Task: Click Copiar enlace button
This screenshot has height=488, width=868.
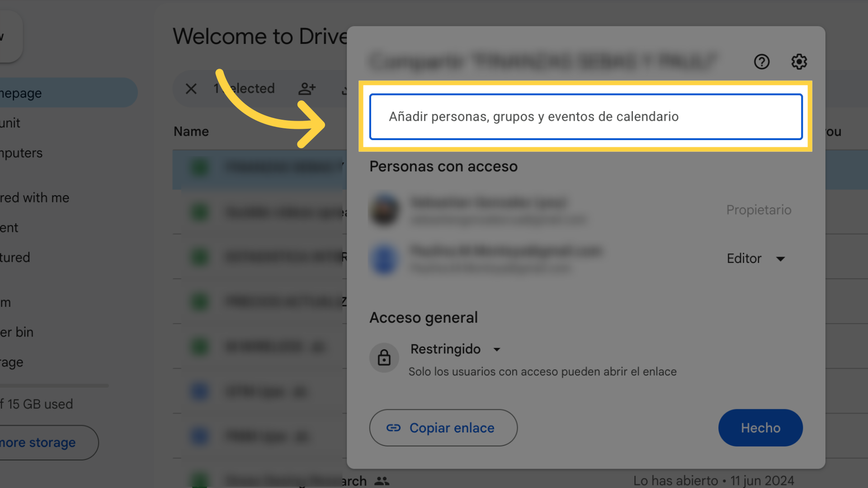Action: (x=443, y=427)
